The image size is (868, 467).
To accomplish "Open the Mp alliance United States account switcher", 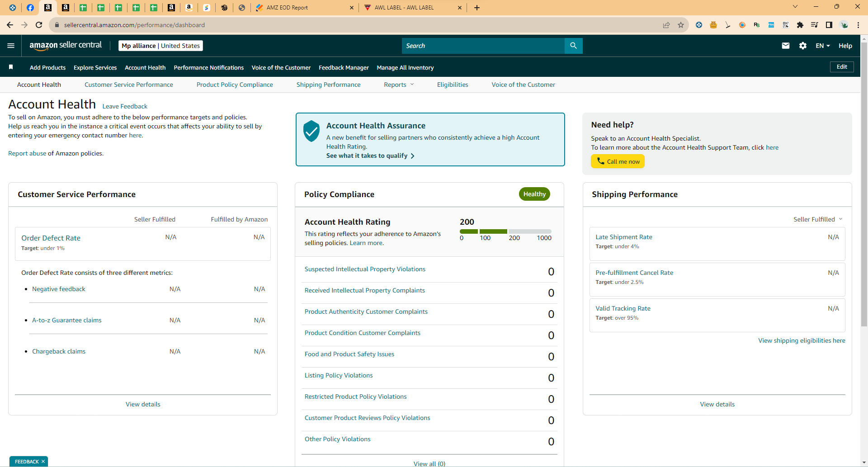I will pyautogui.click(x=160, y=46).
